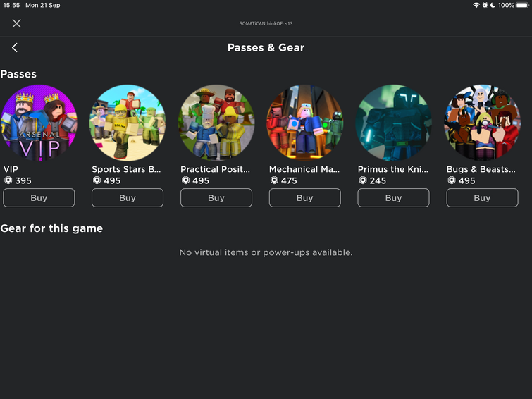Buy the Primus the Knight pass
Viewport: 532px width, 399px height.
(394, 197)
